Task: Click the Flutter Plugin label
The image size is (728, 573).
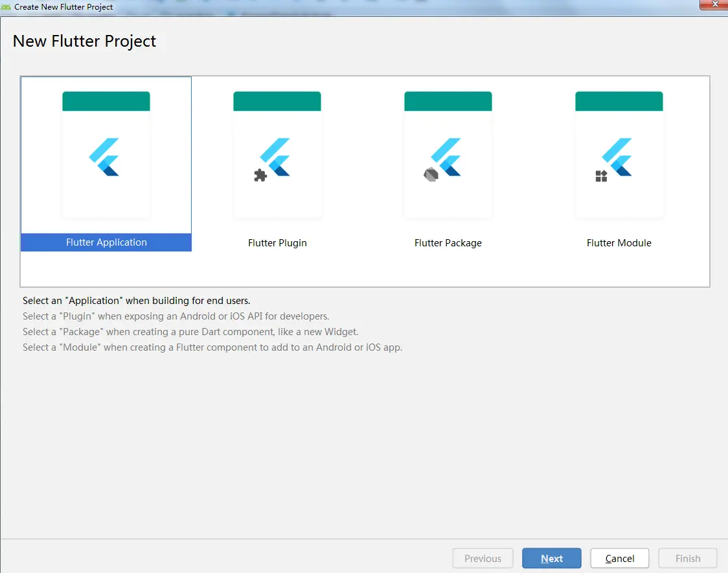Action: [x=277, y=243]
